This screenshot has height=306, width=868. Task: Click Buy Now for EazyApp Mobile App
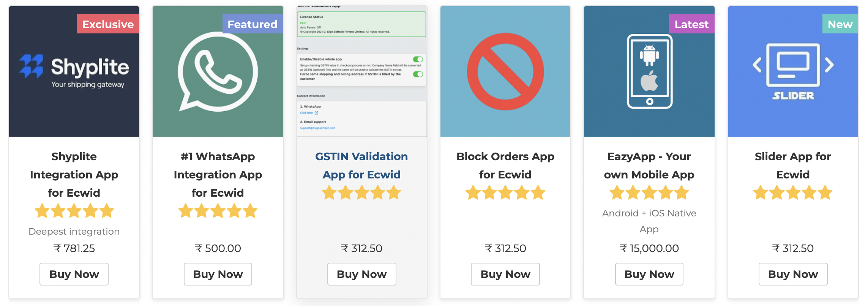[x=649, y=274]
